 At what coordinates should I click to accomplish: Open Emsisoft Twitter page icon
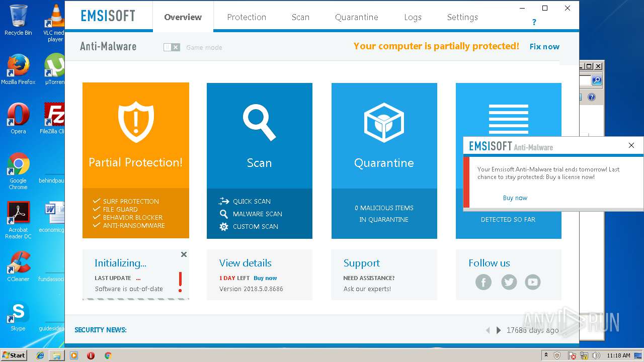pos(509,282)
